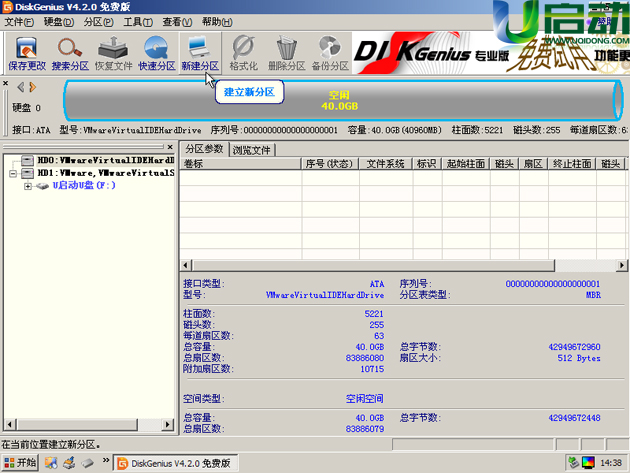Click the 512 Bytes sector size value

click(579, 358)
